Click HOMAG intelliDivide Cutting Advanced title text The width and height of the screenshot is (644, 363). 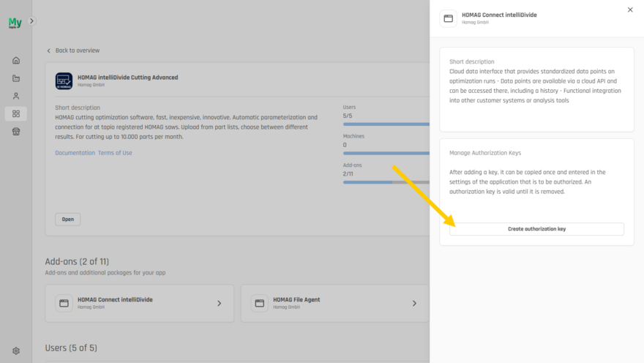point(128,77)
